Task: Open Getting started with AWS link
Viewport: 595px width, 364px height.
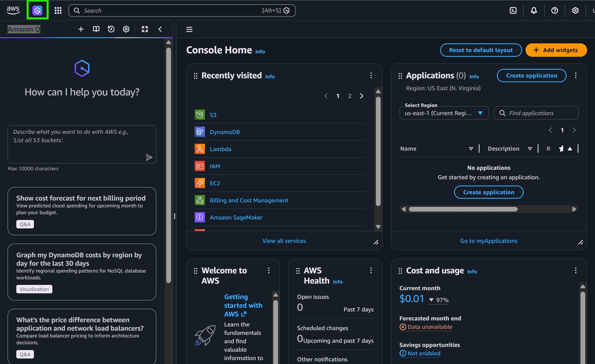Action: 243,305
